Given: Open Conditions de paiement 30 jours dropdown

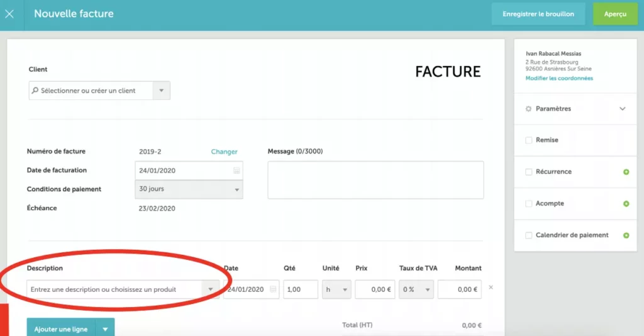Looking at the screenshot, I should point(189,189).
